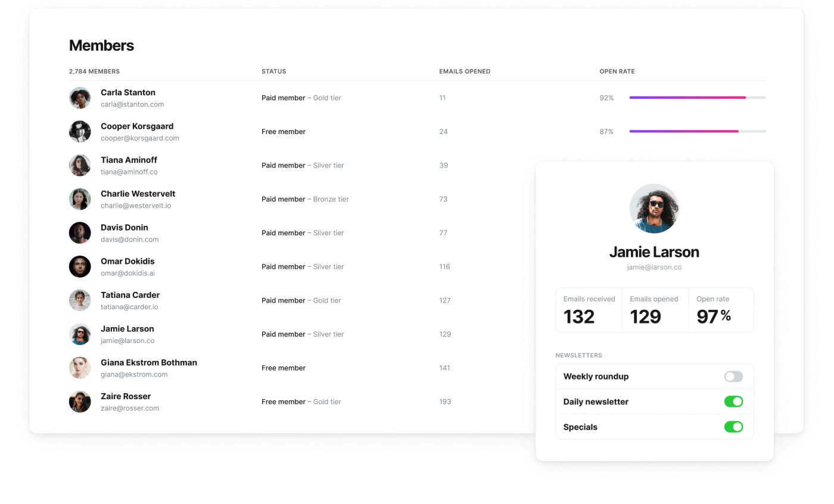Sort by the Status column header

point(273,71)
